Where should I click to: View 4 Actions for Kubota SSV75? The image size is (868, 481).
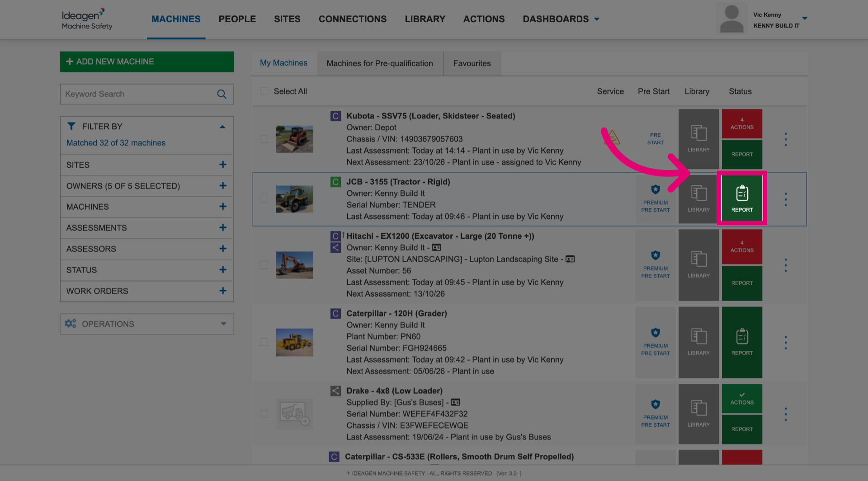point(742,124)
